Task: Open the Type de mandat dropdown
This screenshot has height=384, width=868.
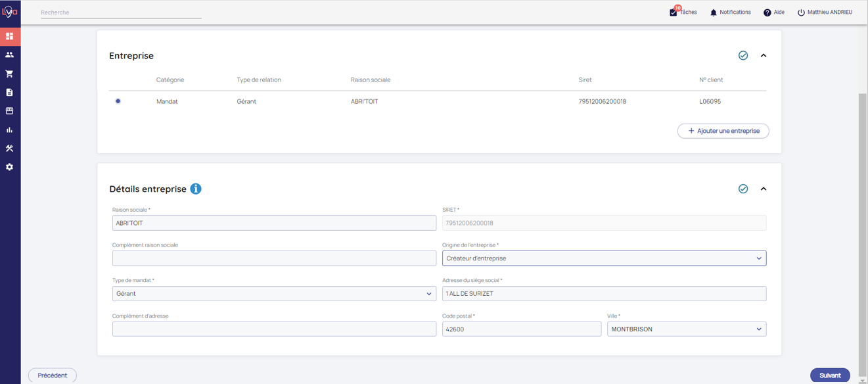Action: [x=273, y=294]
